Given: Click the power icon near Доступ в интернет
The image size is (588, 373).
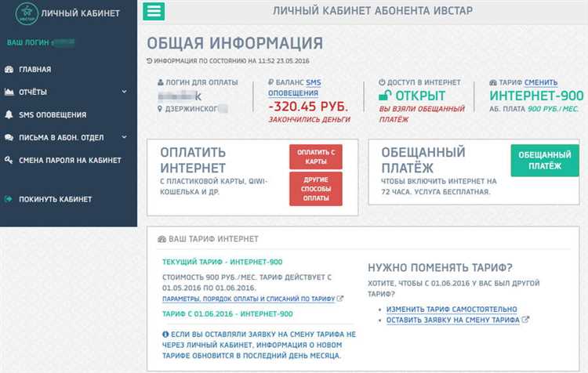Looking at the screenshot, I should pos(382,82).
